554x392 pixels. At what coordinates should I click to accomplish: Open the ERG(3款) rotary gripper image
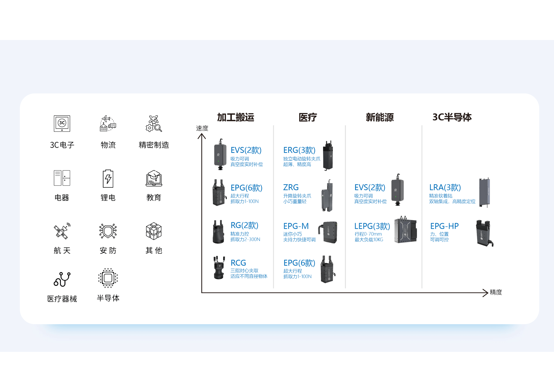tap(328, 156)
